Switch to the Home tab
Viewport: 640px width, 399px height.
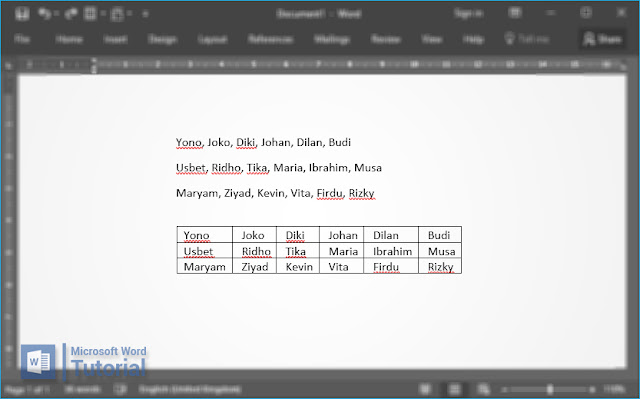(x=69, y=39)
